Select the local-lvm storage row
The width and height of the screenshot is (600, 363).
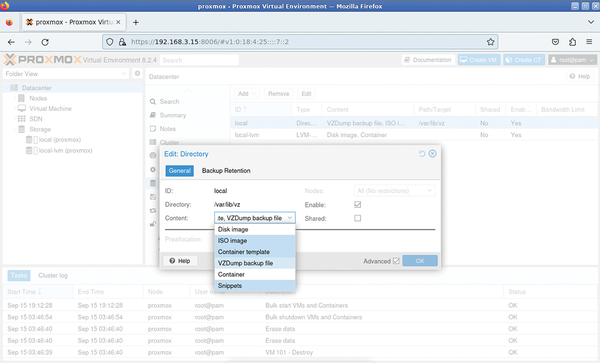pos(414,135)
